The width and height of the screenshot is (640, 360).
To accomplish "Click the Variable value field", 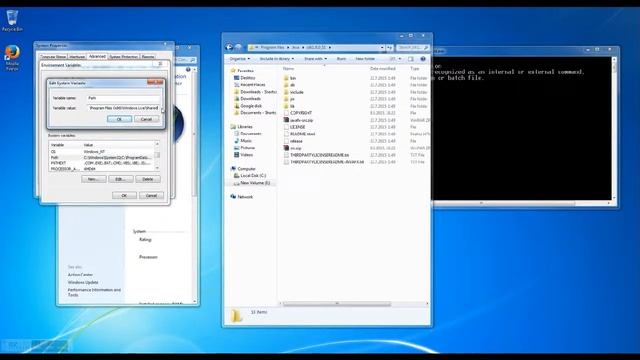I will coord(123,108).
